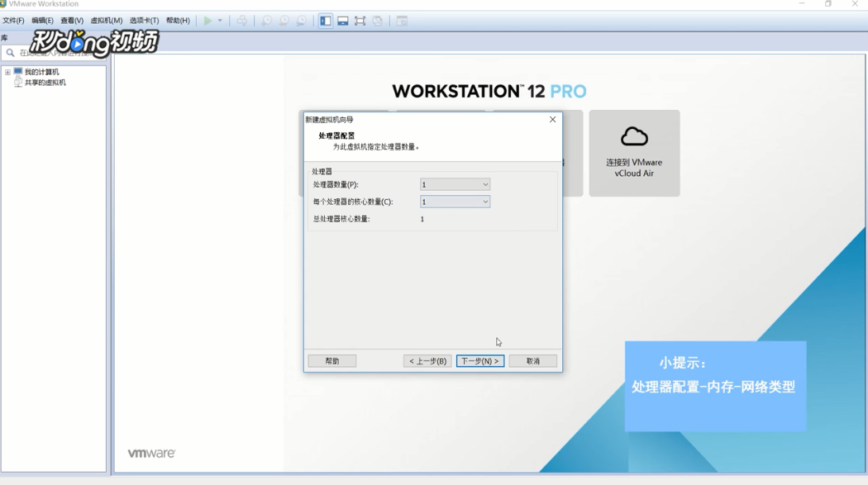Image resolution: width=868 pixels, height=485 pixels.
Task: Click the green power-on play icon
Action: point(207,21)
